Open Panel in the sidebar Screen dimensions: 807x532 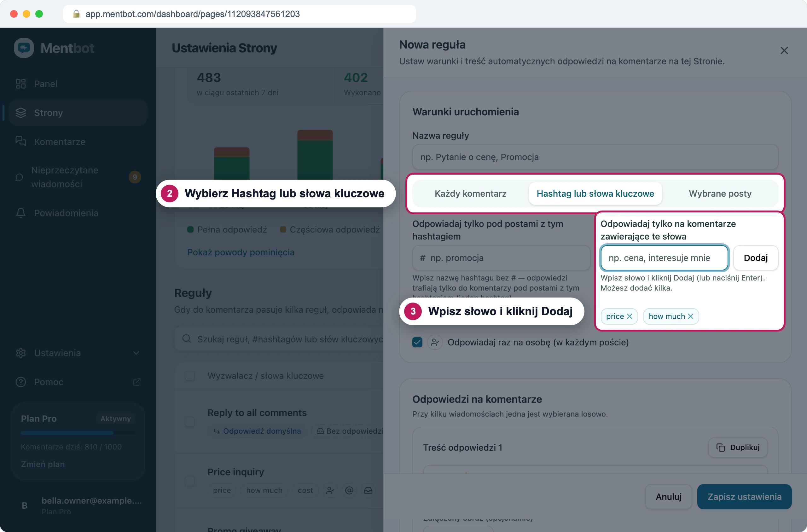pyautogui.click(x=78, y=84)
